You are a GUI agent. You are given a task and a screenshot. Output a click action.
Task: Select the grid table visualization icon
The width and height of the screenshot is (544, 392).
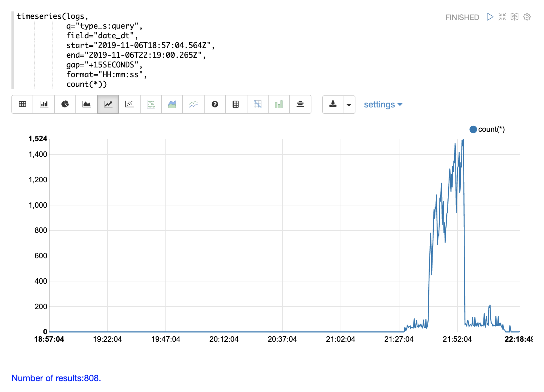tap(236, 104)
